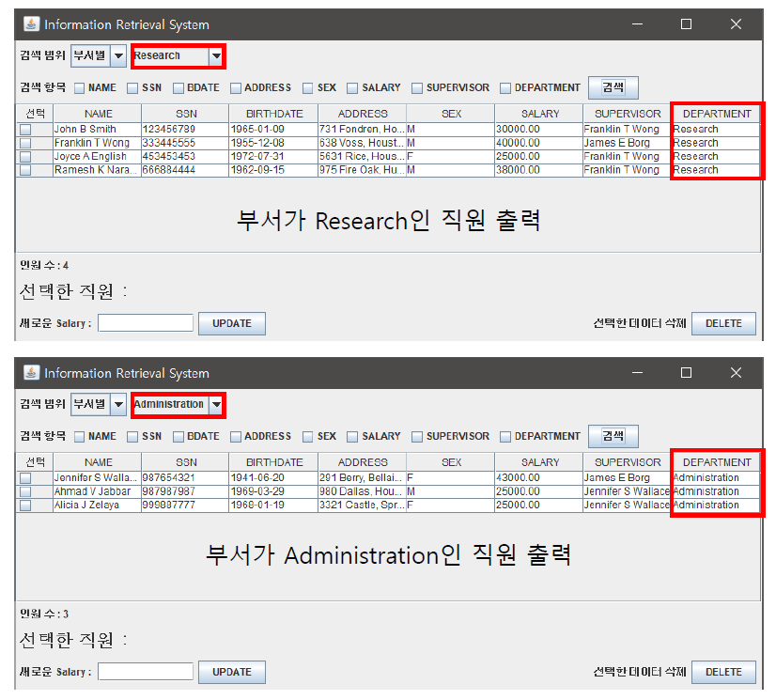Focus new Salary field in bottom window

(146, 672)
